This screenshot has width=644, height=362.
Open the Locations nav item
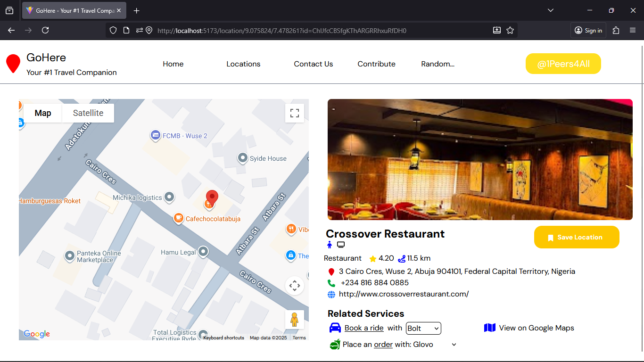243,64
